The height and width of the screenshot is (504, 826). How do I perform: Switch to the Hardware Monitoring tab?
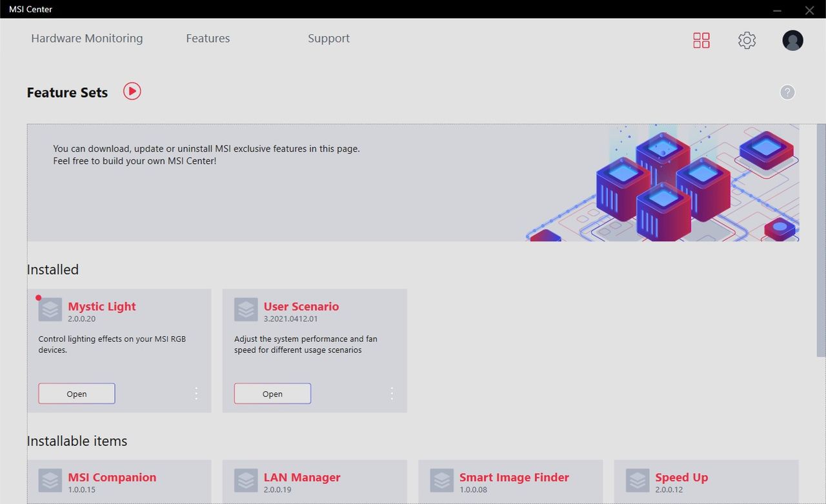[x=87, y=39]
